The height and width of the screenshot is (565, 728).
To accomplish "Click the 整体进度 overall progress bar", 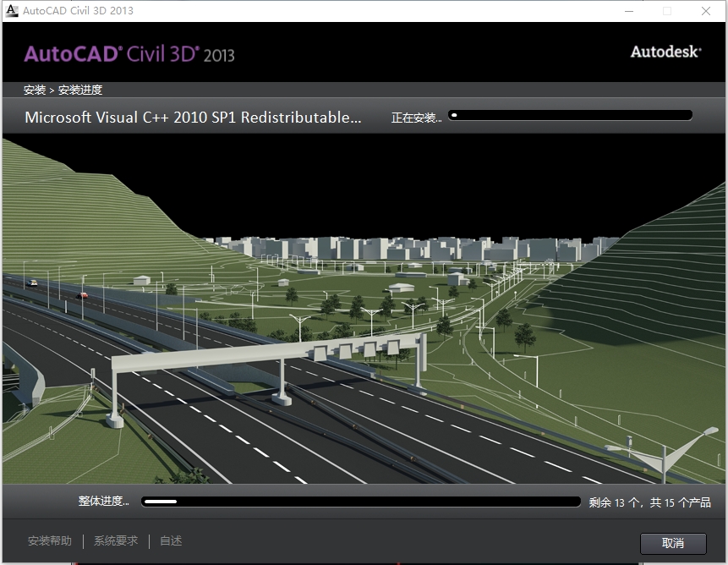I will (x=361, y=502).
